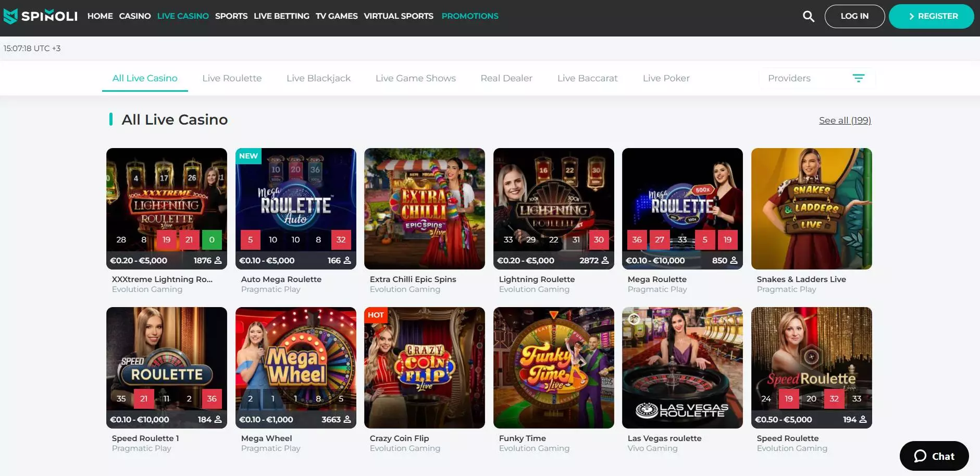Click the See all (199) link
This screenshot has height=476, width=980.
tap(845, 120)
